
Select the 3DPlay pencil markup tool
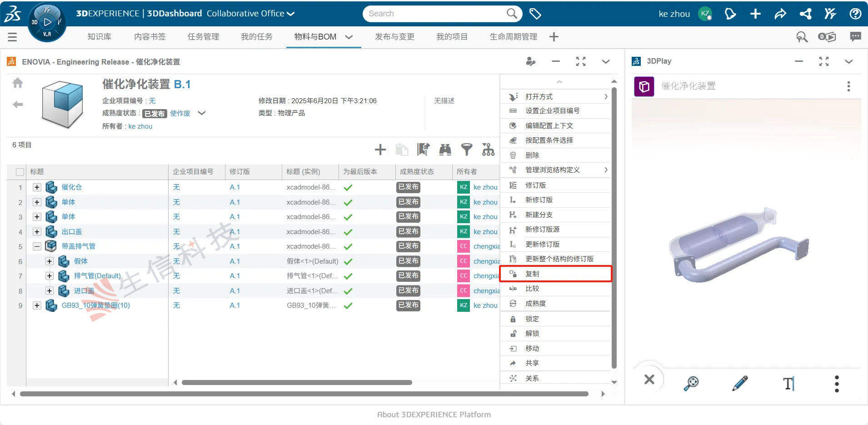point(740,383)
